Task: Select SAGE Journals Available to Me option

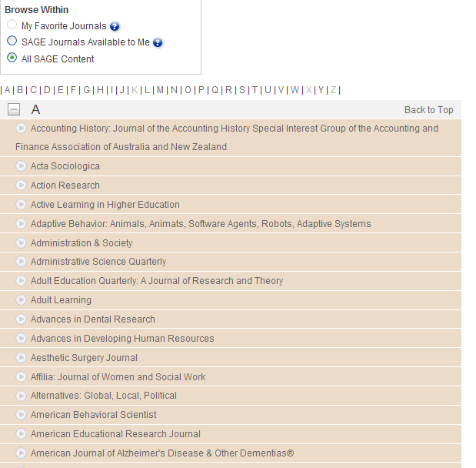Action: 12,41
